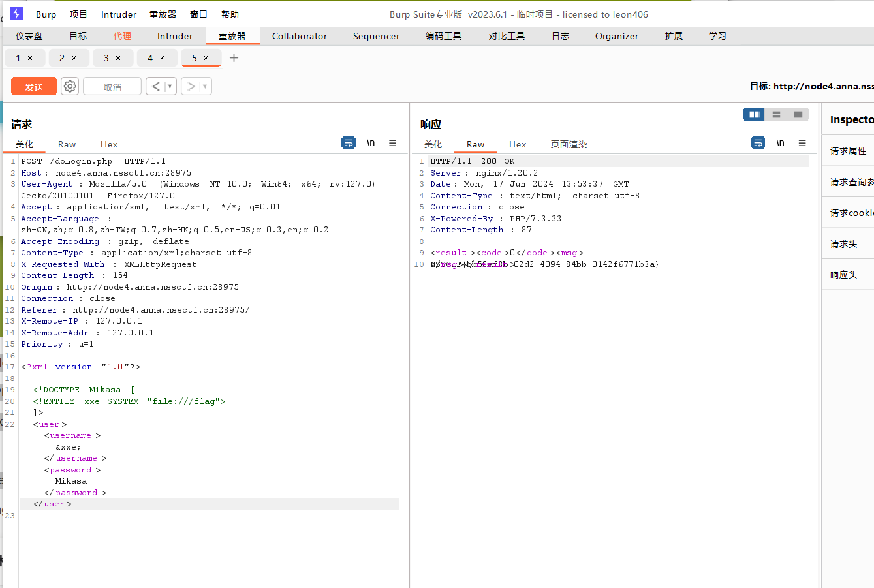This screenshot has height=588, width=874.
Task: Show request in Hex view
Action: tap(109, 144)
